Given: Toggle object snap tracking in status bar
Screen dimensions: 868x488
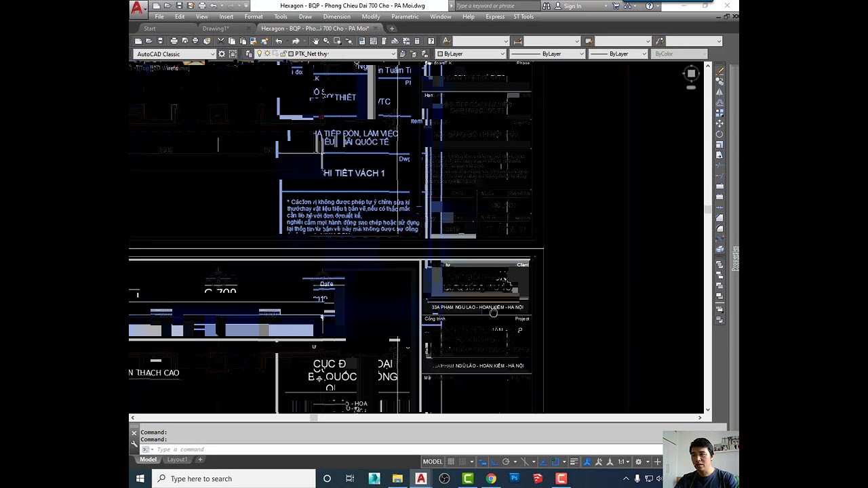Looking at the screenshot, I should tap(543, 462).
